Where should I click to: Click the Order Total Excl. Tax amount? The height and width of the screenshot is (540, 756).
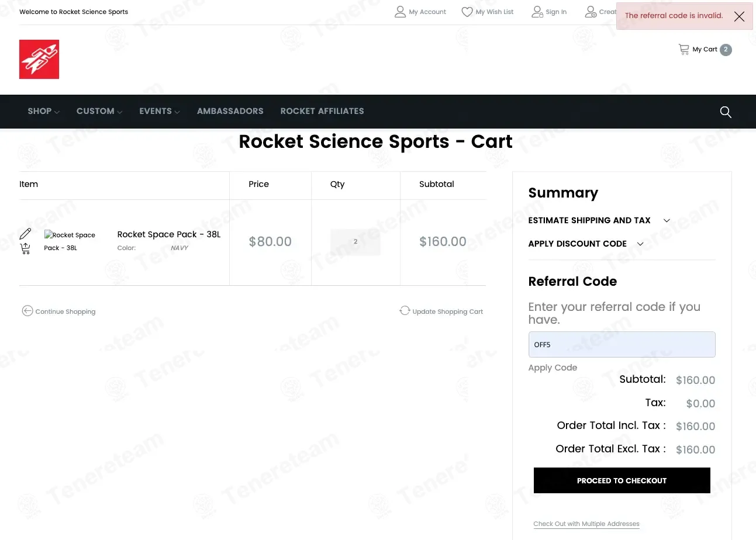[695, 450]
